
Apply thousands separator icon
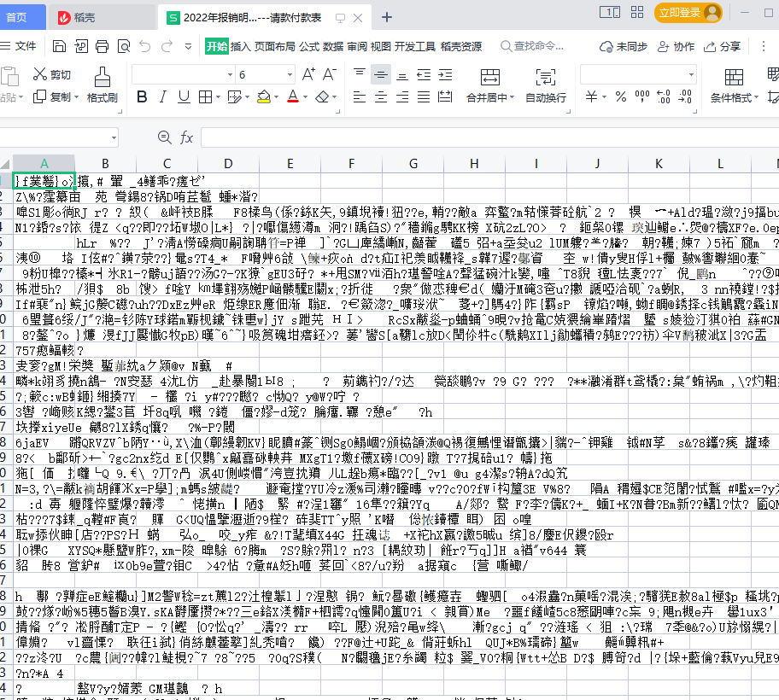click(642, 96)
